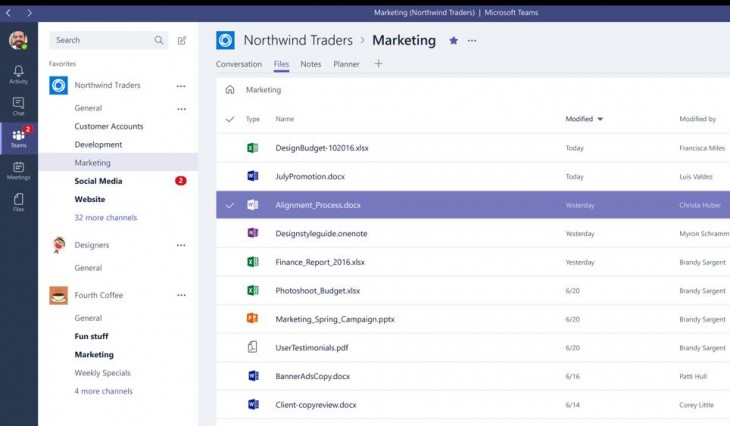Open Client-copyreview.docx file name
Screen dimensions: 730x426
pos(316,405)
